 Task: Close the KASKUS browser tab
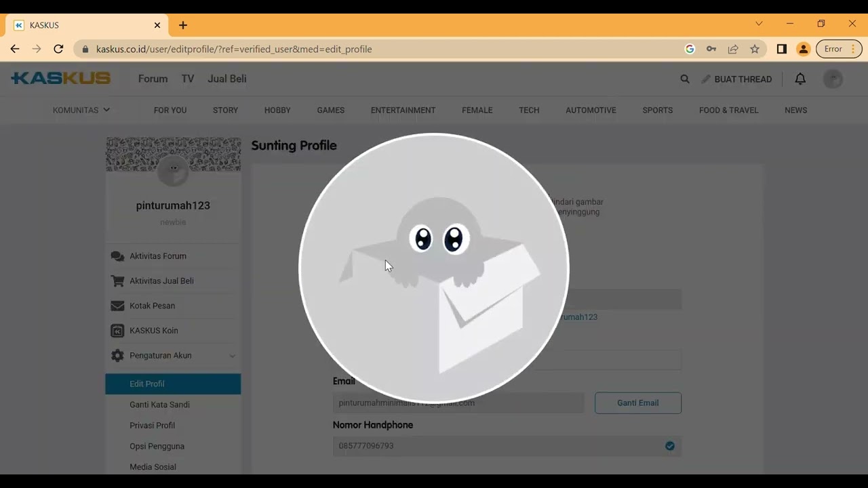157,25
